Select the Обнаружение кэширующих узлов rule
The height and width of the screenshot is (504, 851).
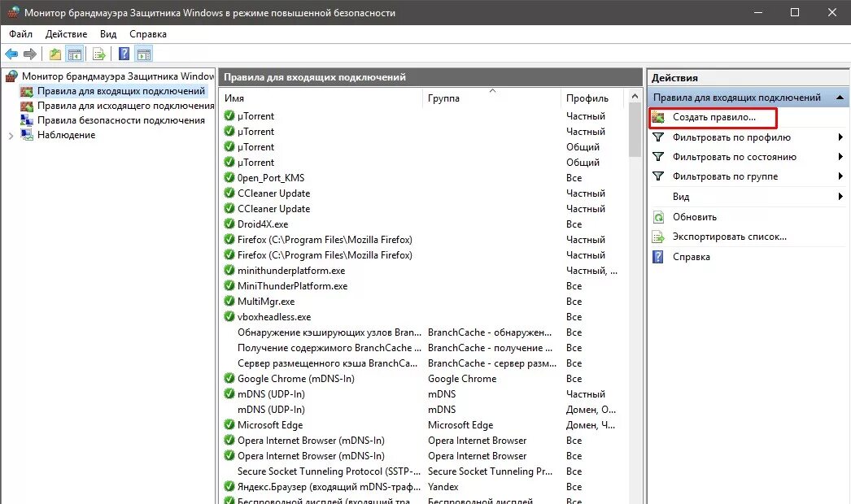tap(329, 332)
